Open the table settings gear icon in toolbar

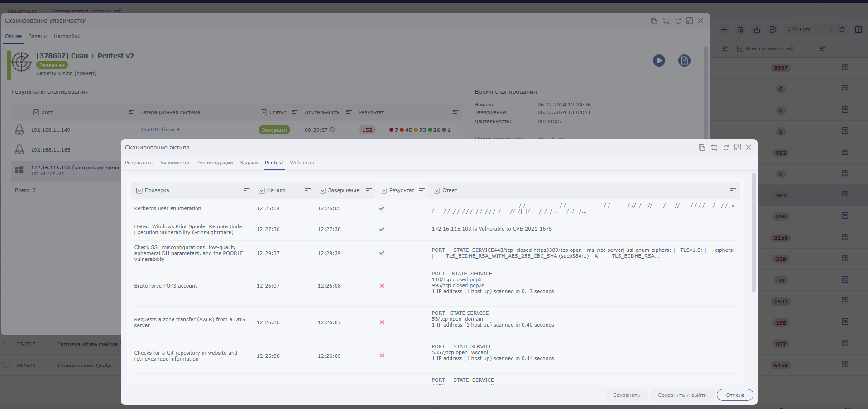(740, 29)
